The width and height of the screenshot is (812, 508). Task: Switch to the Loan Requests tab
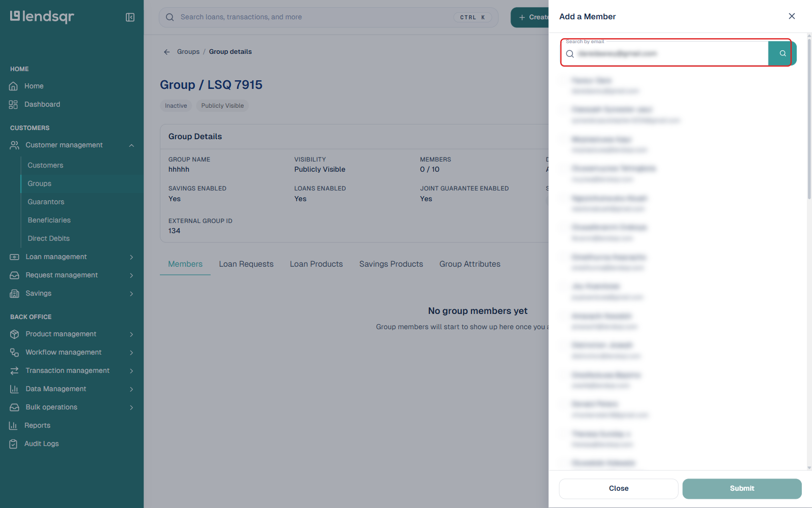tap(246, 264)
